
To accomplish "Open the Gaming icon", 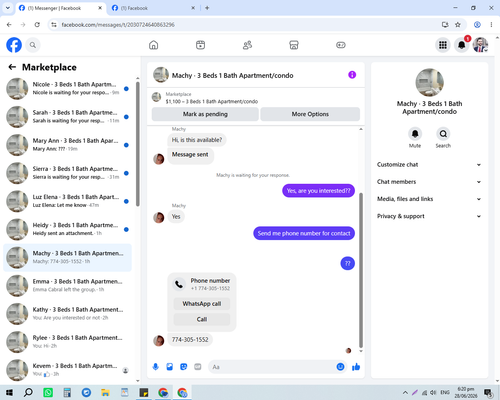I will click(341, 45).
